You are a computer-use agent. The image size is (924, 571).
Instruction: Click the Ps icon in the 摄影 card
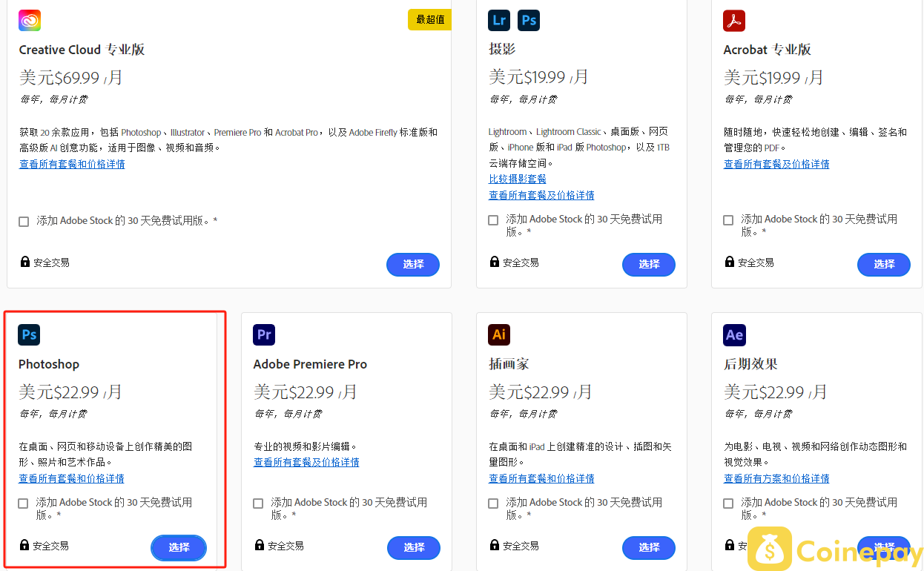[529, 20]
